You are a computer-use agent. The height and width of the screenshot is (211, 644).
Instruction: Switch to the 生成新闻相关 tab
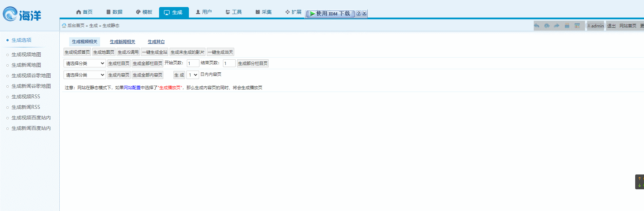[x=122, y=42]
